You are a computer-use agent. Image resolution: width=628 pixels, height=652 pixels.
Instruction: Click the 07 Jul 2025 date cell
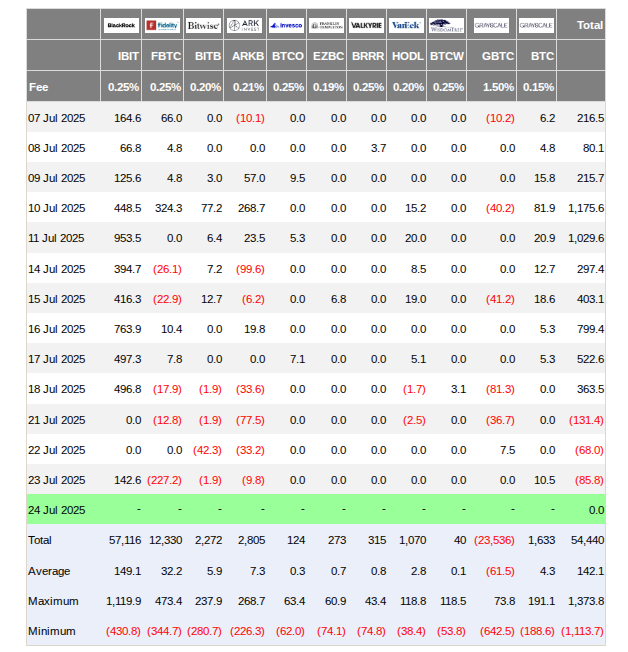(x=56, y=118)
